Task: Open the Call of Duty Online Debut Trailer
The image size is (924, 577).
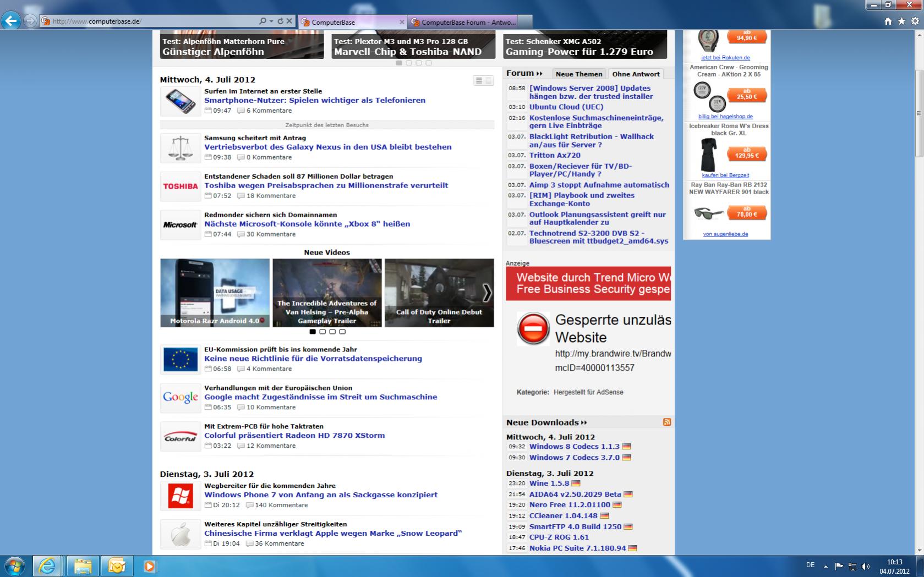Action: pyautogui.click(x=439, y=293)
